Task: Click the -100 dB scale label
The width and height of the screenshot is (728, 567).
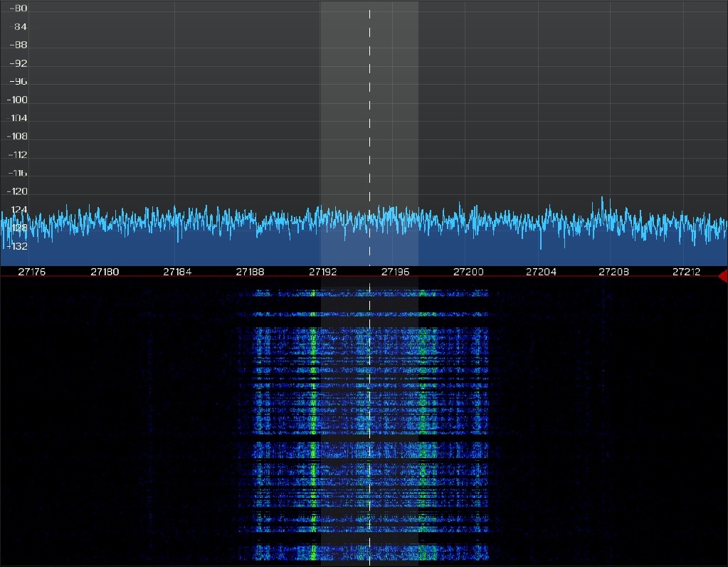Action: [x=17, y=100]
